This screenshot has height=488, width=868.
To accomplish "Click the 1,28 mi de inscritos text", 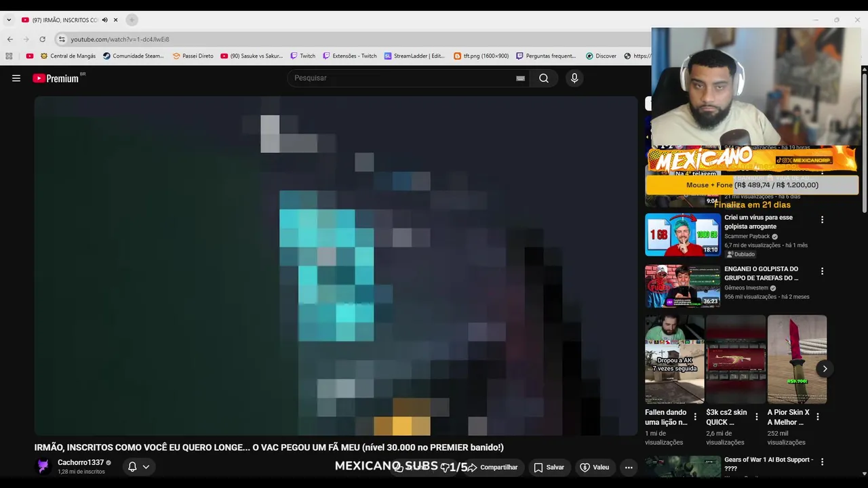I will [81, 472].
